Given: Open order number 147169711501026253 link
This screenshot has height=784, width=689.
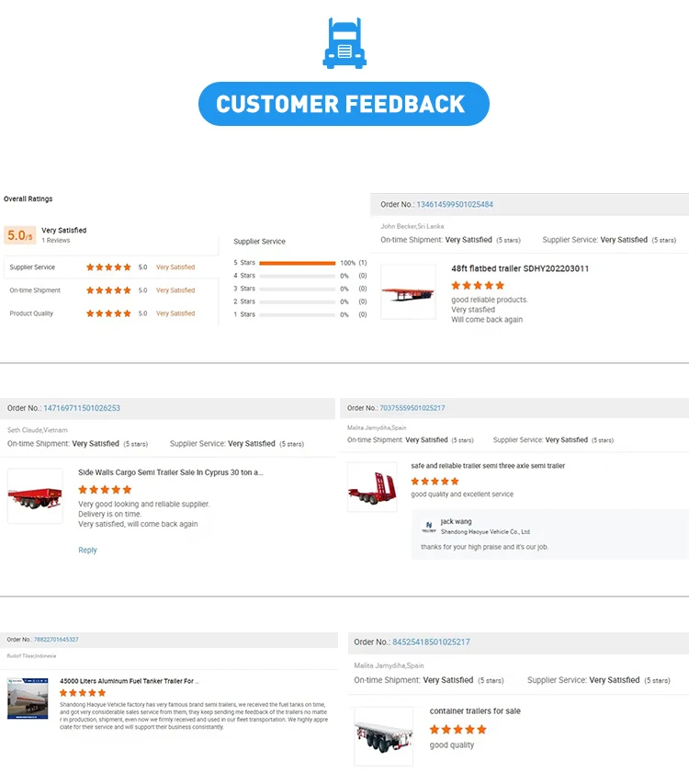Looking at the screenshot, I should pyautogui.click(x=82, y=408).
